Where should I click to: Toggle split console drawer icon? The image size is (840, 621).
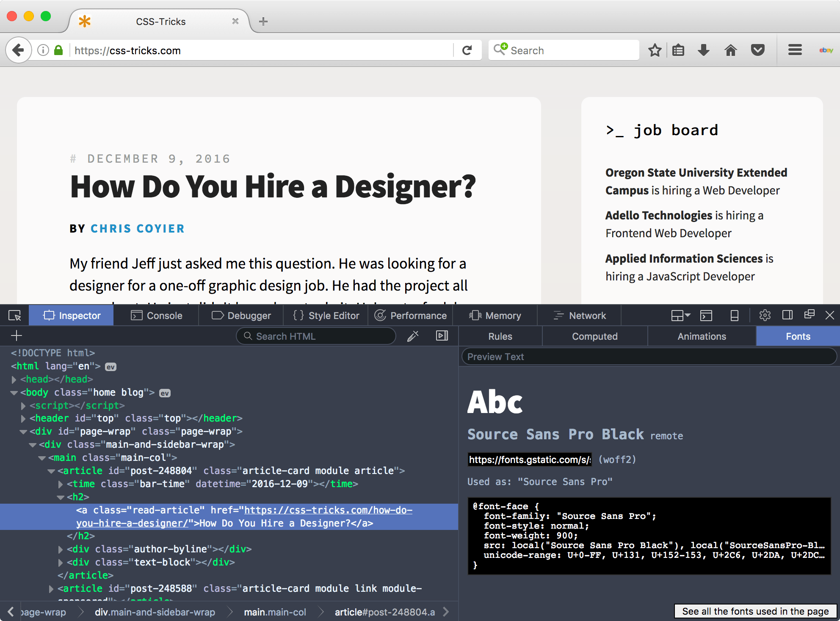click(706, 316)
